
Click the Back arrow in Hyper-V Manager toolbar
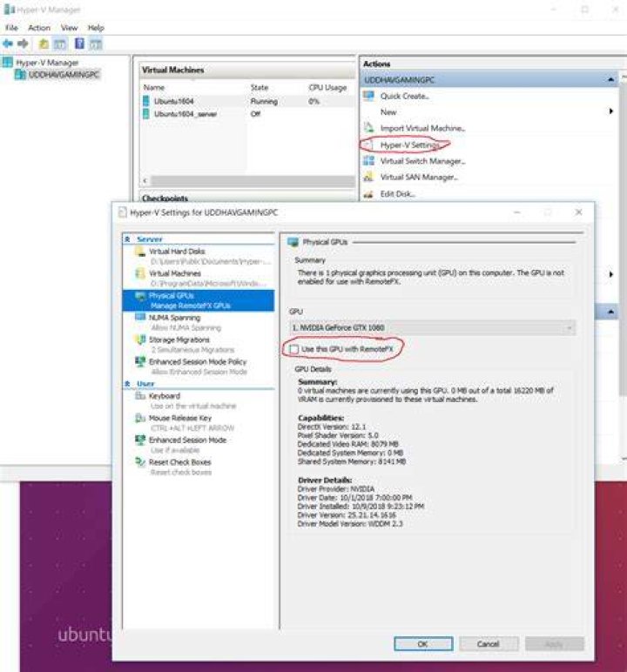pos(8,44)
